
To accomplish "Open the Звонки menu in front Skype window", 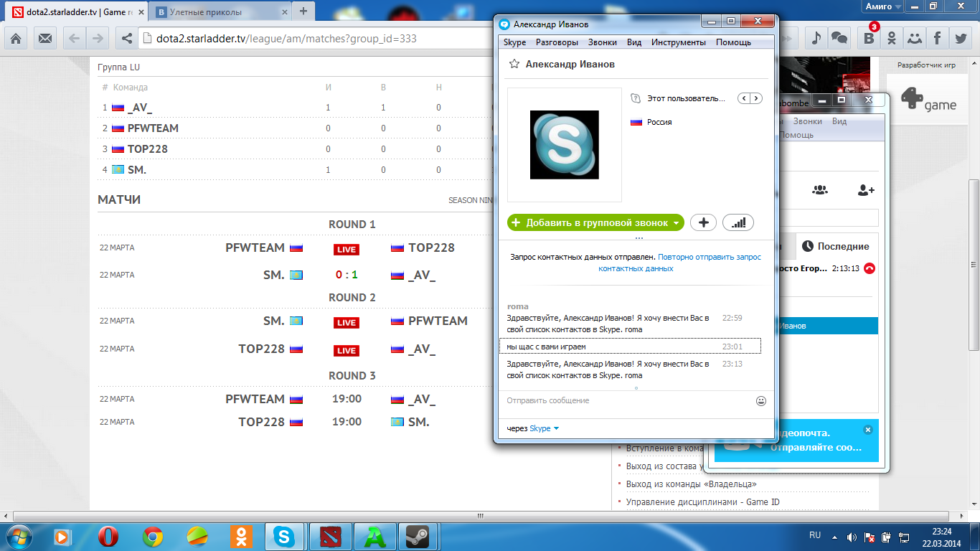I will click(x=603, y=42).
